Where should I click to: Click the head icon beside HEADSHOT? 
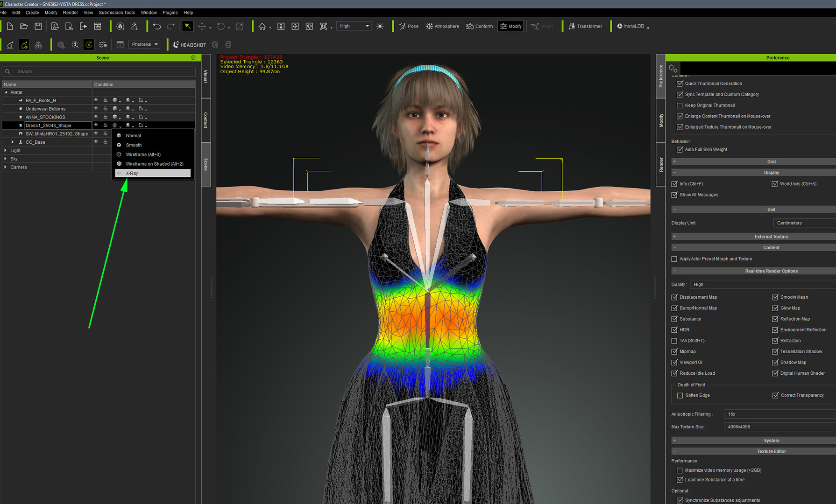228,45
